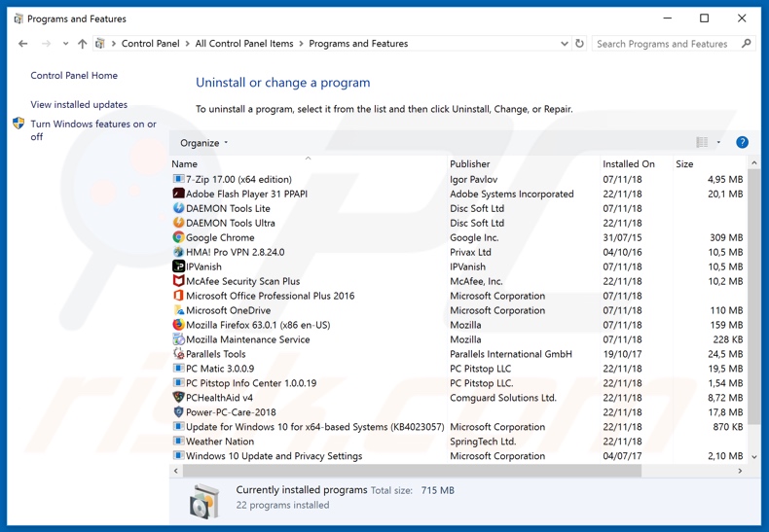Click the Microsoft Office Professional Plus icon
The height and width of the screenshot is (532, 769).
pos(178,296)
